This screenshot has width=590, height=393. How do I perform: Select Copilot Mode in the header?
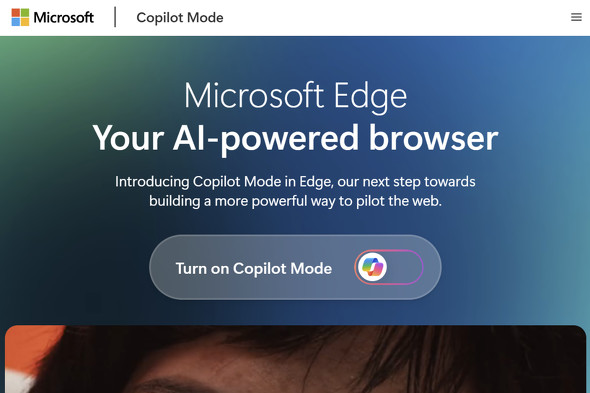point(180,18)
